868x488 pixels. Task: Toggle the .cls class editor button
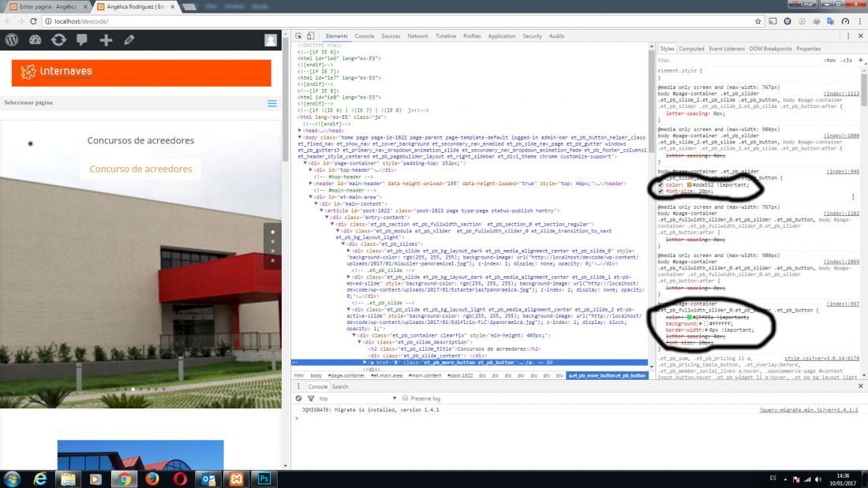[847, 60]
